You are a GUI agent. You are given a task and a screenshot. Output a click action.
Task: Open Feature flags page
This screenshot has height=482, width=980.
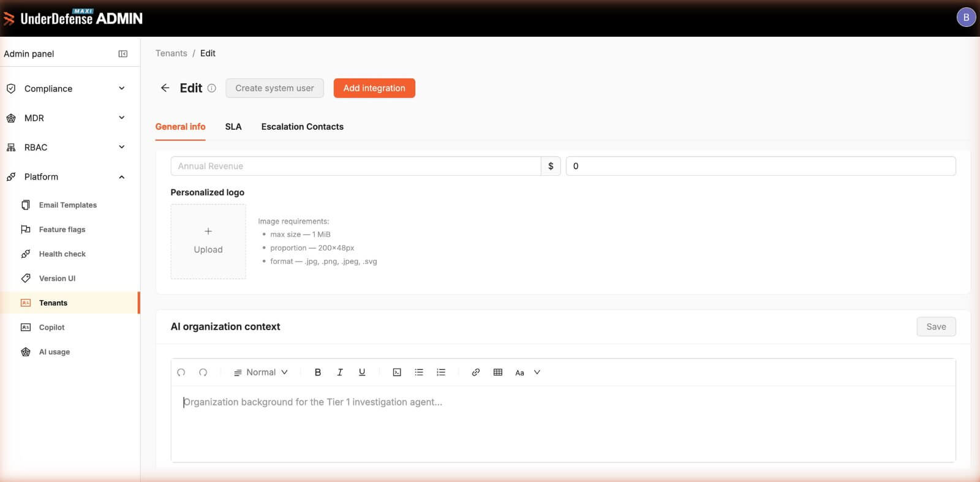[x=62, y=230]
